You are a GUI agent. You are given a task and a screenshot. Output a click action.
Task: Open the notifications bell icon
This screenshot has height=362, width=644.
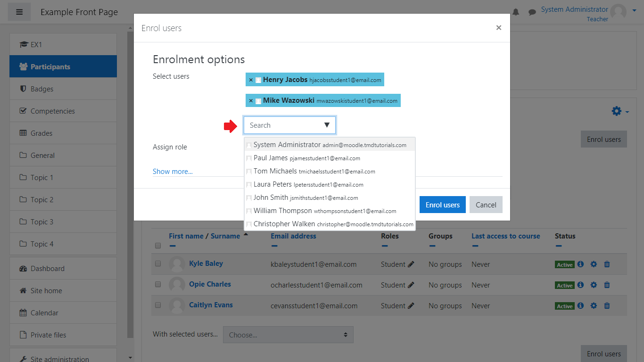click(x=516, y=12)
